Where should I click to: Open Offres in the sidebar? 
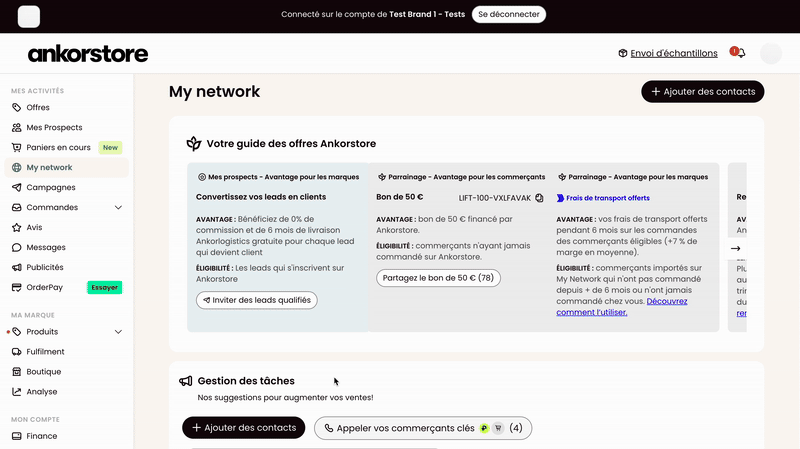38,108
